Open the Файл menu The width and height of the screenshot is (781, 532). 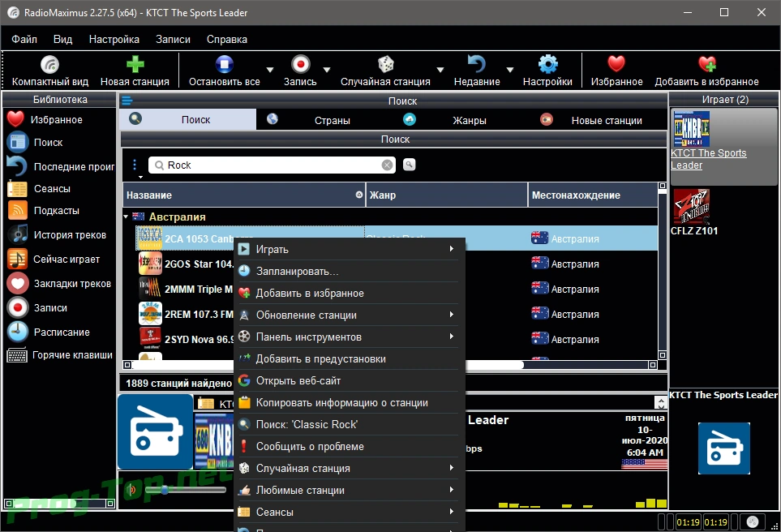click(x=24, y=40)
